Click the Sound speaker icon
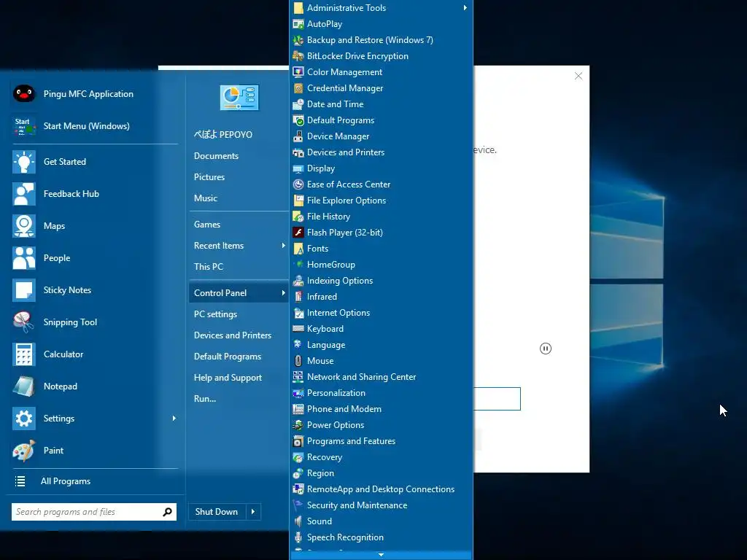This screenshot has width=747, height=560. (x=298, y=521)
